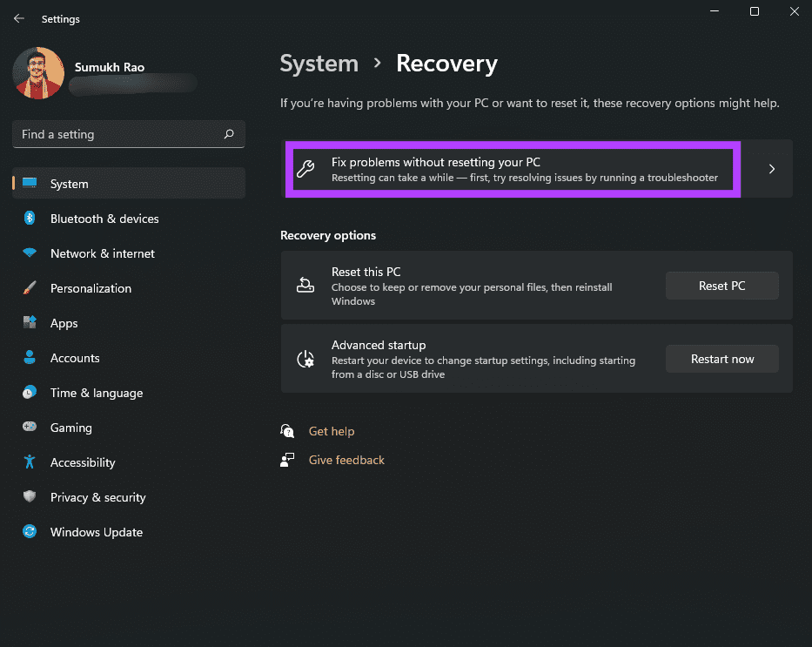This screenshot has height=647, width=812.
Task: Click the Give feedback person icon
Action: tap(287, 460)
